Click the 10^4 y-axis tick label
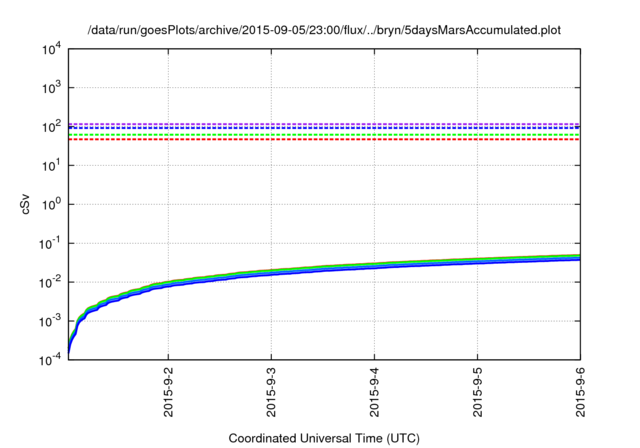 [51, 49]
